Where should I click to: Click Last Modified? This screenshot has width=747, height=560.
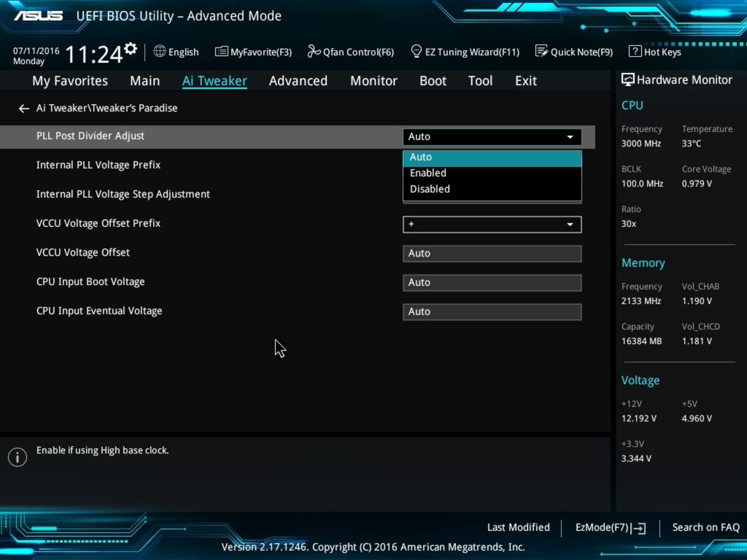[519, 528]
